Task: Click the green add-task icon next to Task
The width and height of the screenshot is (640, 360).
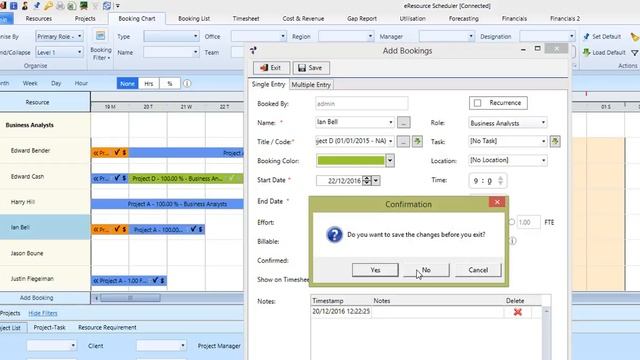Action: click(x=555, y=141)
